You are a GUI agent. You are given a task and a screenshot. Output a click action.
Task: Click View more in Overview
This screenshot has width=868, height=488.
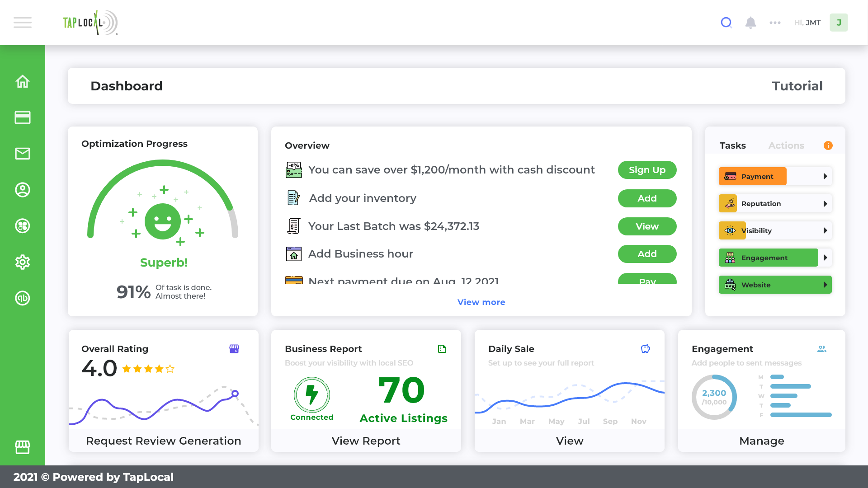(x=481, y=302)
